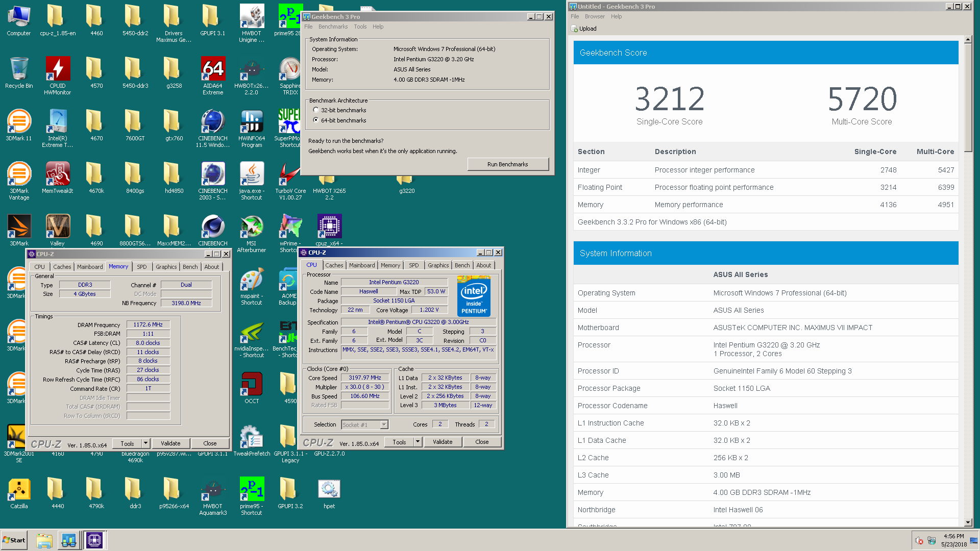
Task: Click Validate in CPU tab CPU-Z window
Action: [443, 442]
